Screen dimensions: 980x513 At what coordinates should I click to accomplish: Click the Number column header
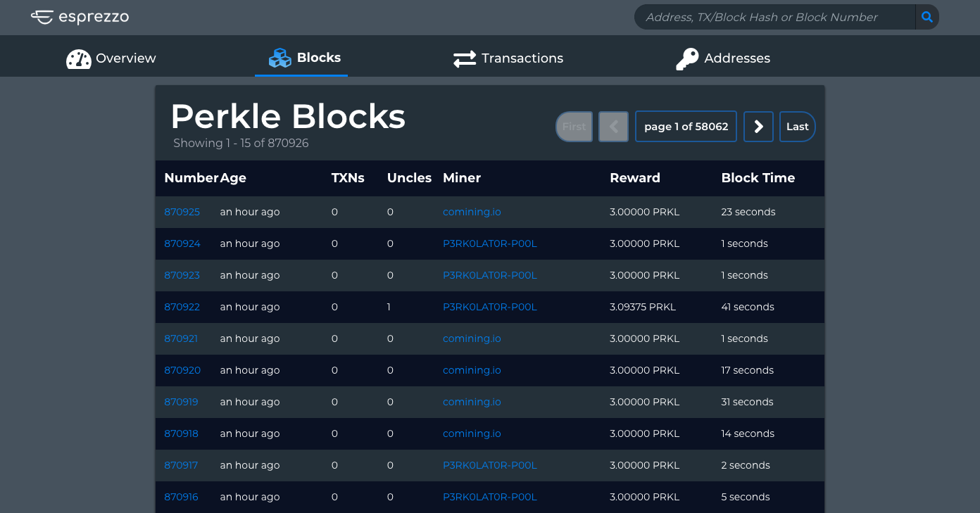point(191,178)
